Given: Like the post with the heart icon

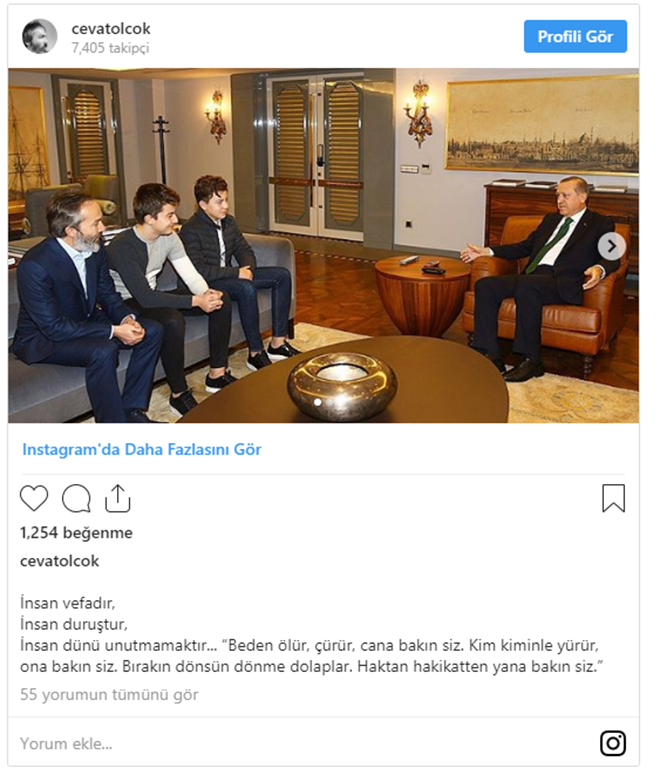Looking at the screenshot, I should click(34, 498).
